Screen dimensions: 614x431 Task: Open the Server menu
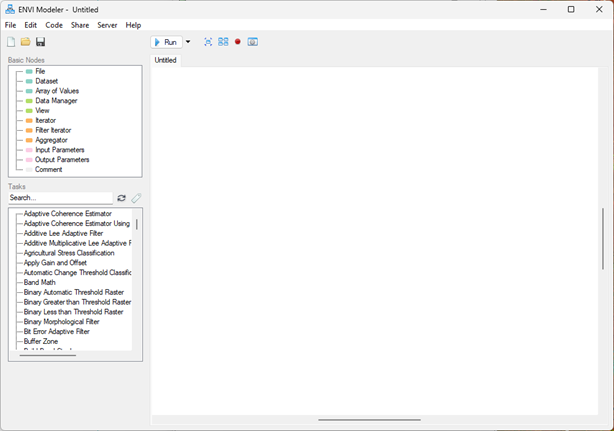coord(107,25)
